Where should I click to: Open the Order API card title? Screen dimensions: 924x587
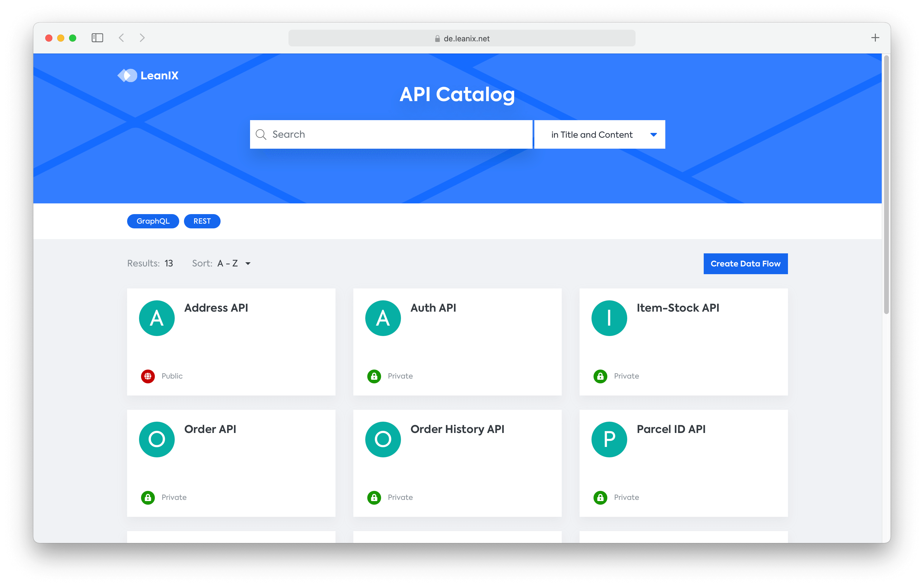[210, 429]
